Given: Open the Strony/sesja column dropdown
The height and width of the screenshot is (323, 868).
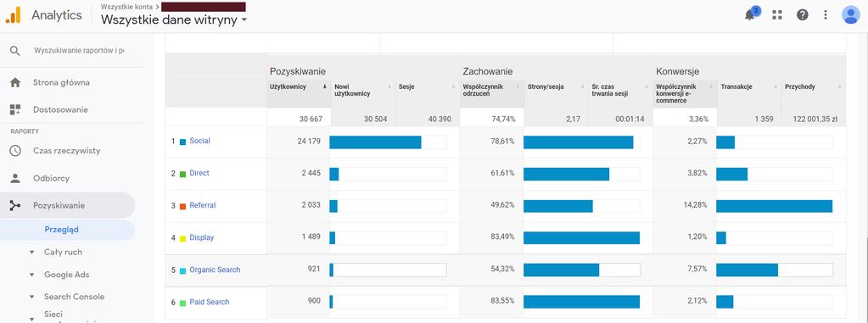Looking at the screenshot, I should 582,86.
